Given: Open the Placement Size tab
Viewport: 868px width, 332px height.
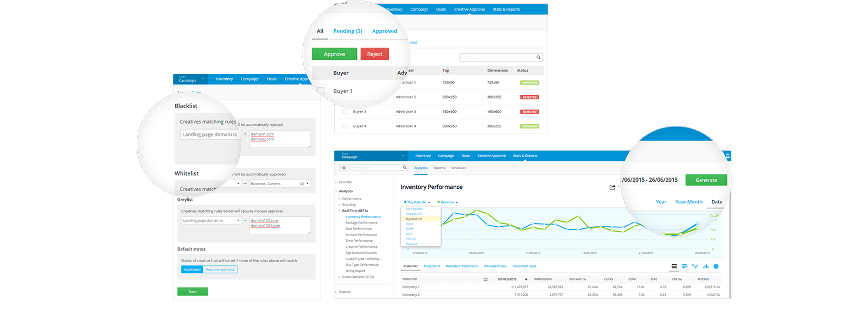Looking at the screenshot, I should click(x=495, y=266).
